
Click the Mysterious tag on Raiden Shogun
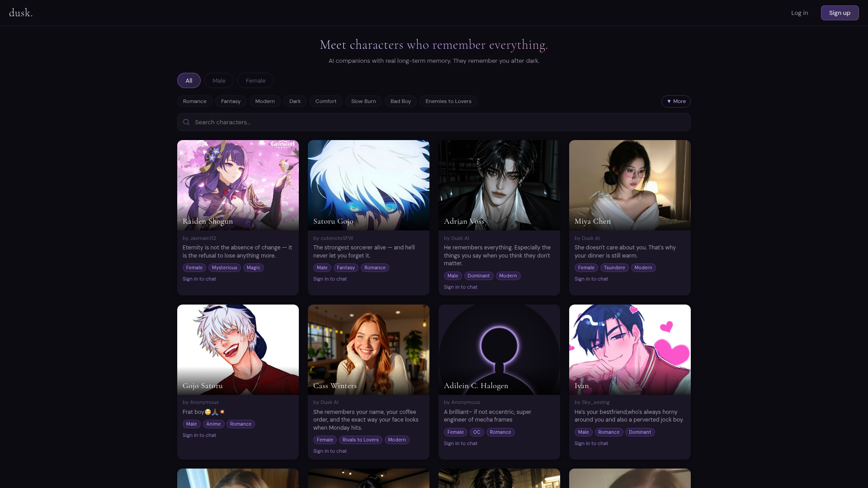click(x=225, y=267)
